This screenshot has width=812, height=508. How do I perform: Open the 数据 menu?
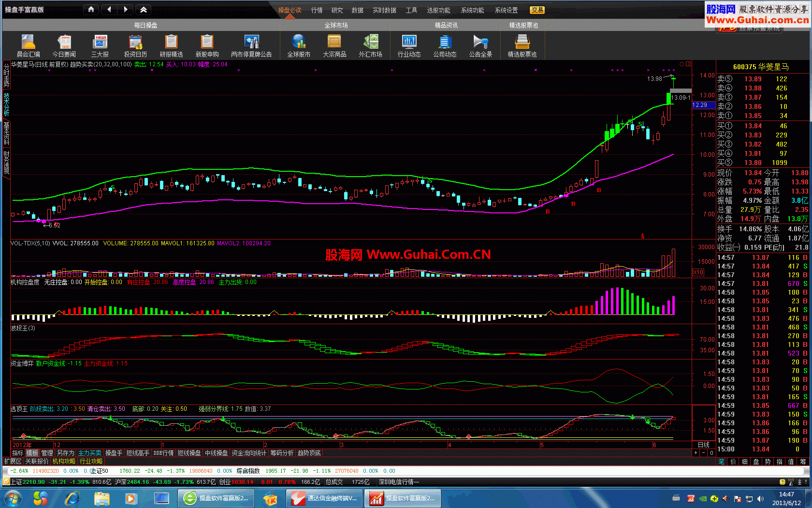coord(357,10)
